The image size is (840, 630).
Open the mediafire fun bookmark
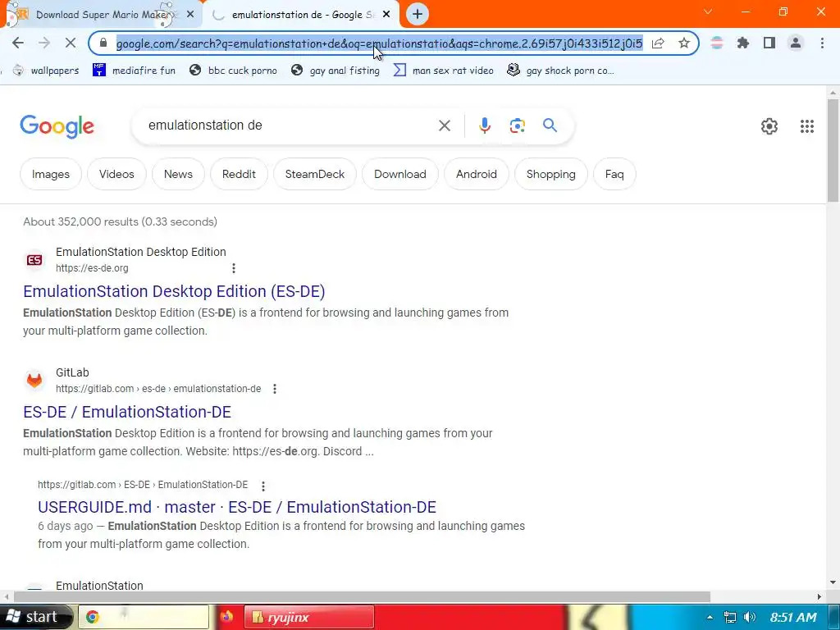(x=134, y=71)
